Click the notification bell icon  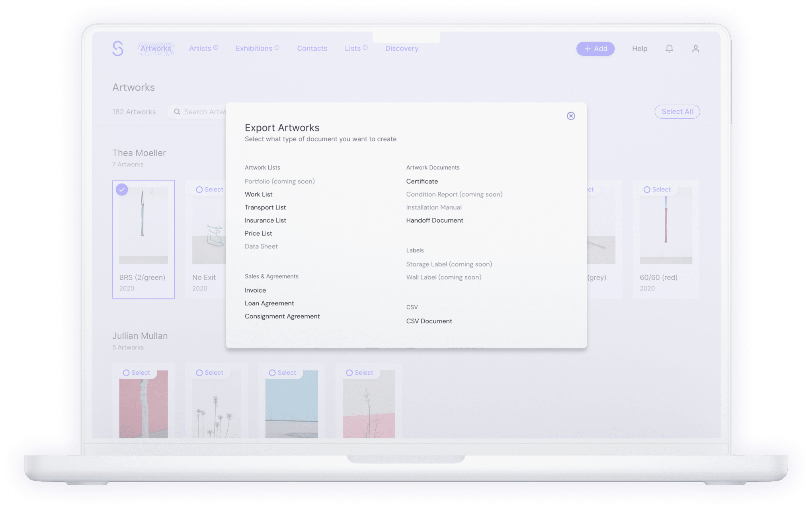(x=669, y=48)
